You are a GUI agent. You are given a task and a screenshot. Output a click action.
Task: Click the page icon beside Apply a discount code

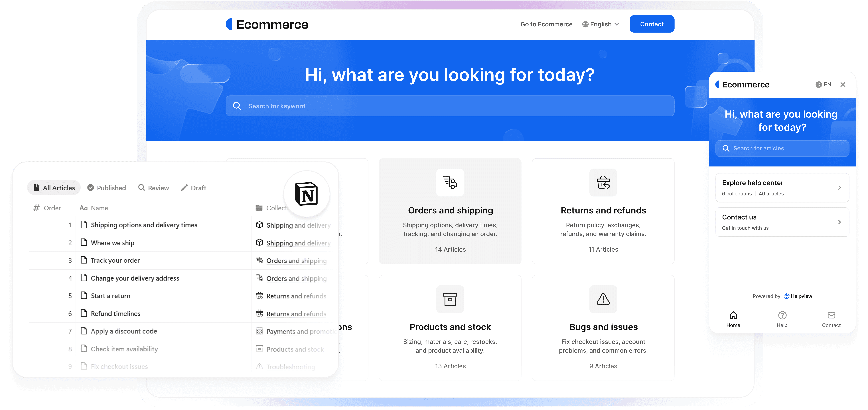point(84,331)
